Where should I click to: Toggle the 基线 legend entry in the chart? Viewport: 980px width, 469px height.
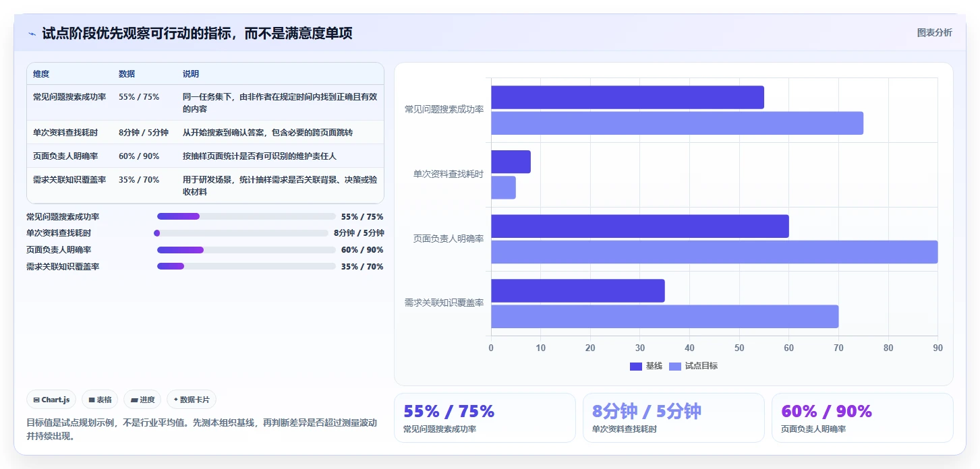(x=646, y=366)
